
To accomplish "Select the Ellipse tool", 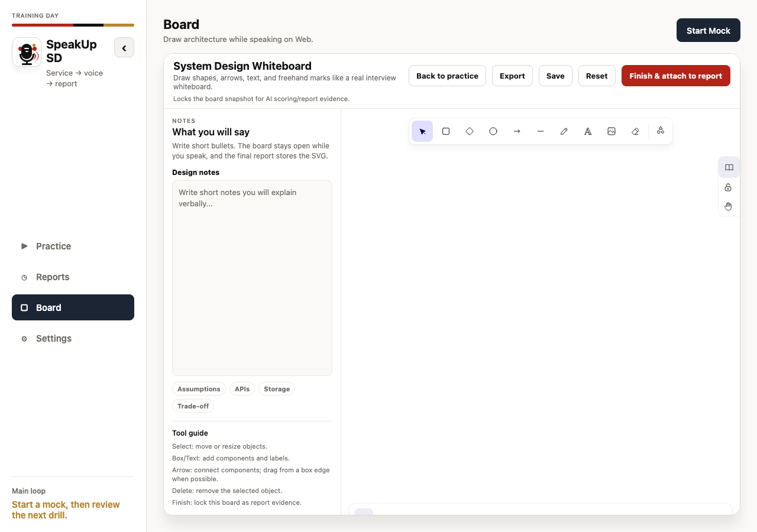I will pos(493,131).
